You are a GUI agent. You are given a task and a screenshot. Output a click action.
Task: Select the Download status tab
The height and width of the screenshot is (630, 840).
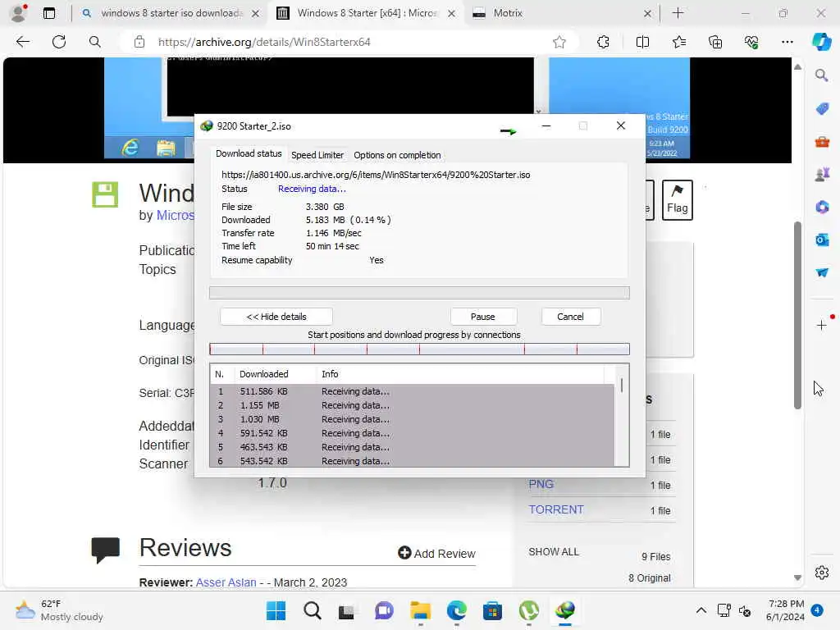(x=249, y=153)
